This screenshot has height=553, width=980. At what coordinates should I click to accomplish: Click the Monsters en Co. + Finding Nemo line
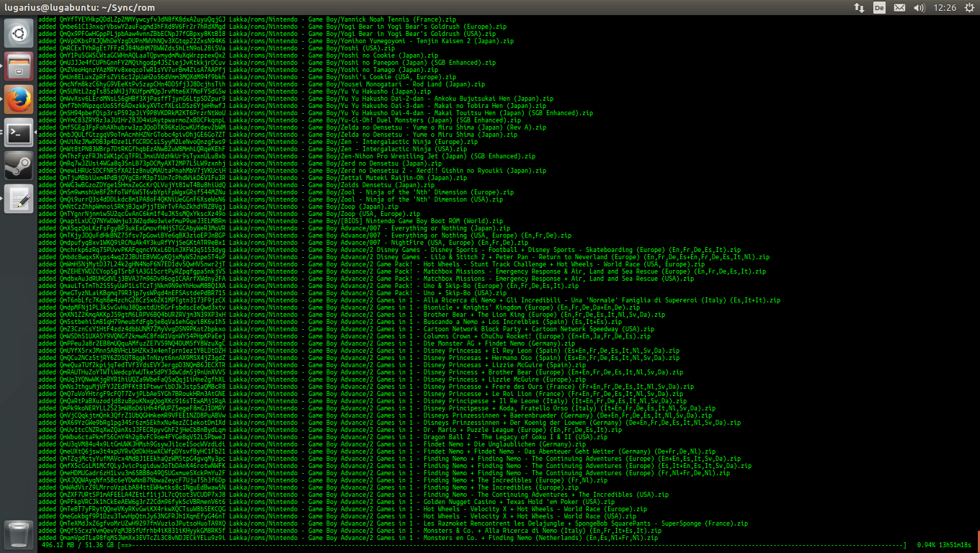point(349,538)
